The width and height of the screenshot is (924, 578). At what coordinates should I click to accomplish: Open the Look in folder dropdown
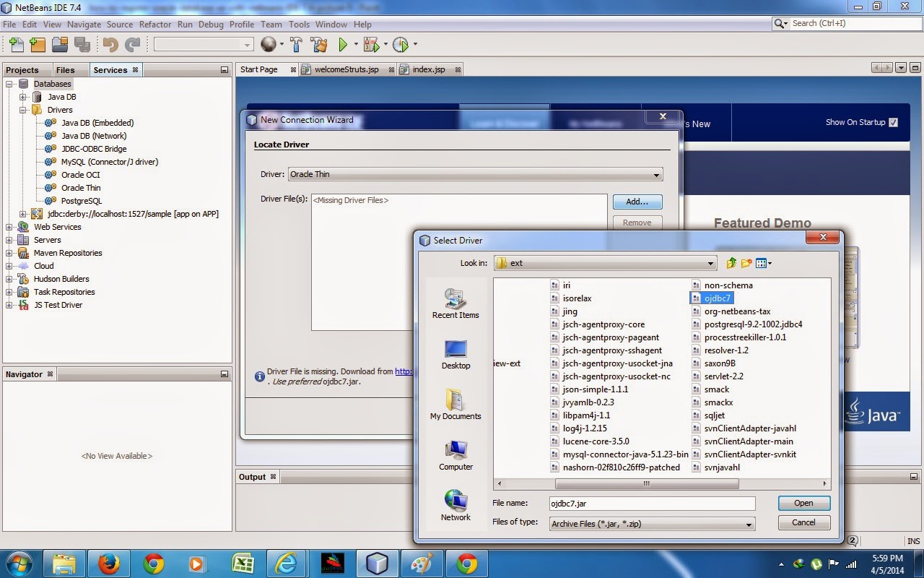coord(711,263)
